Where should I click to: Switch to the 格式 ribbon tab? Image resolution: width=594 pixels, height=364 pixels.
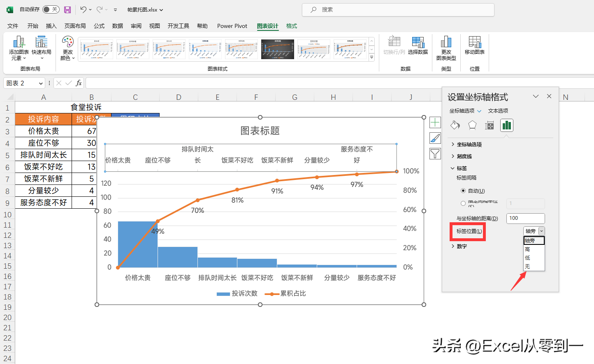[292, 26]
